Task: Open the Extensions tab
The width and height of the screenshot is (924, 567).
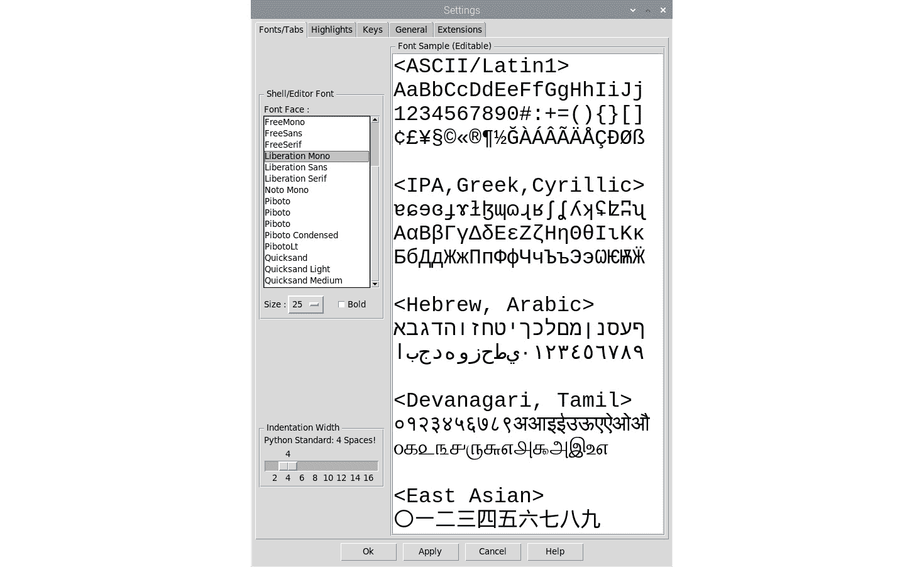Action: tap(459, 30)
